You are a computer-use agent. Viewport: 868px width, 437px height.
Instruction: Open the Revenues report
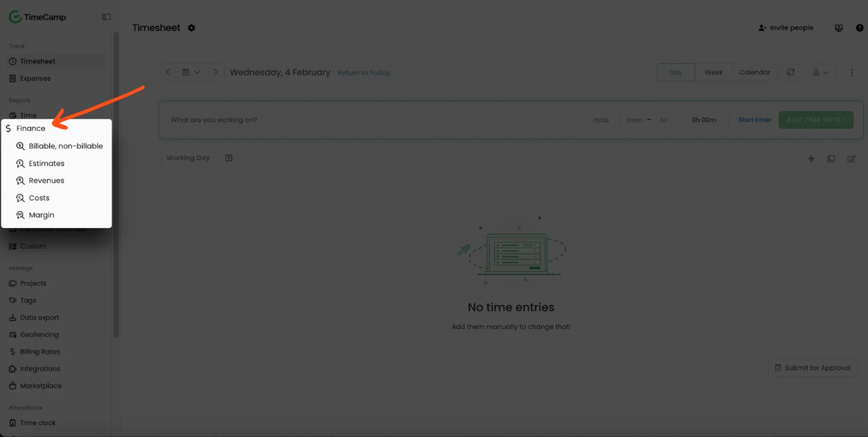point(40,181)
